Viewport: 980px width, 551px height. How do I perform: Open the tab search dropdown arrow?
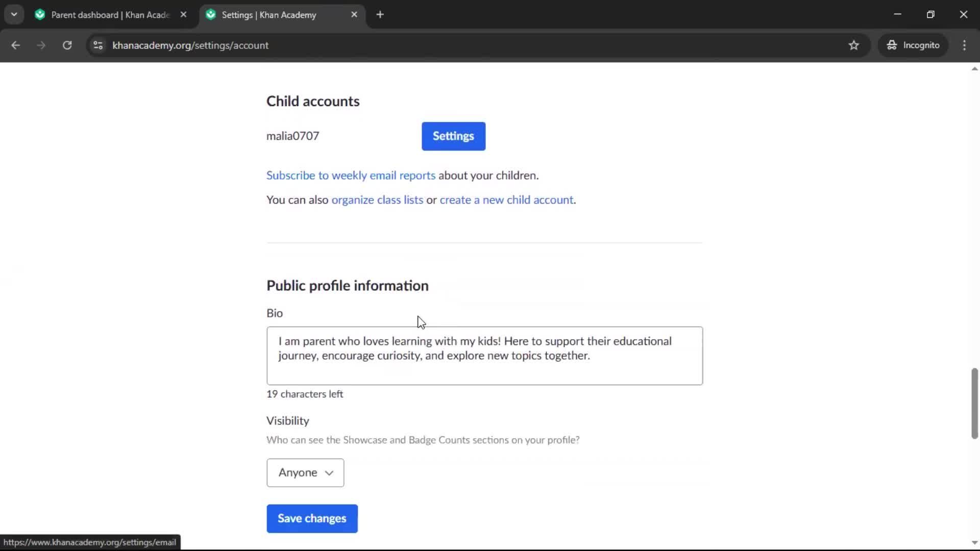[14, 15]
